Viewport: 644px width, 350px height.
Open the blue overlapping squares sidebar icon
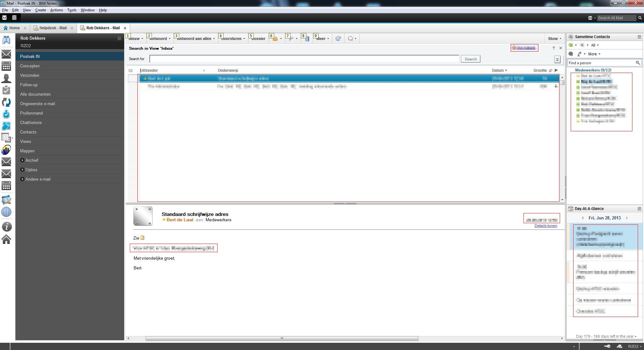[6, 126]
